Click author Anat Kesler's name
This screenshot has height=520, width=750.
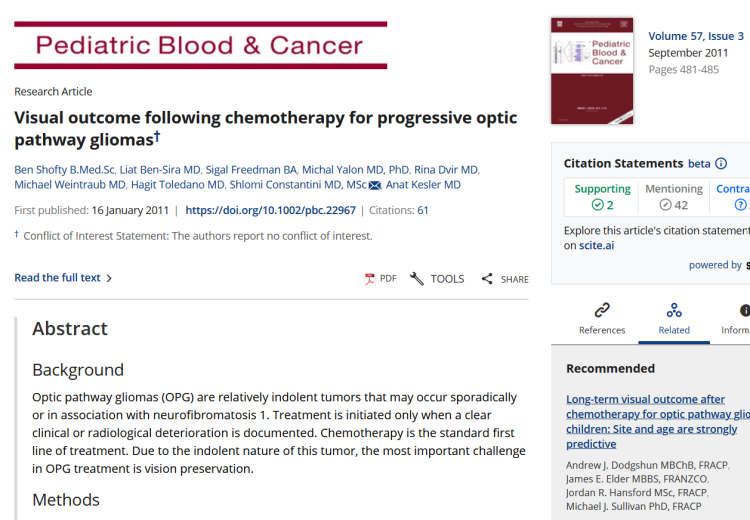(x=425, y=185)
